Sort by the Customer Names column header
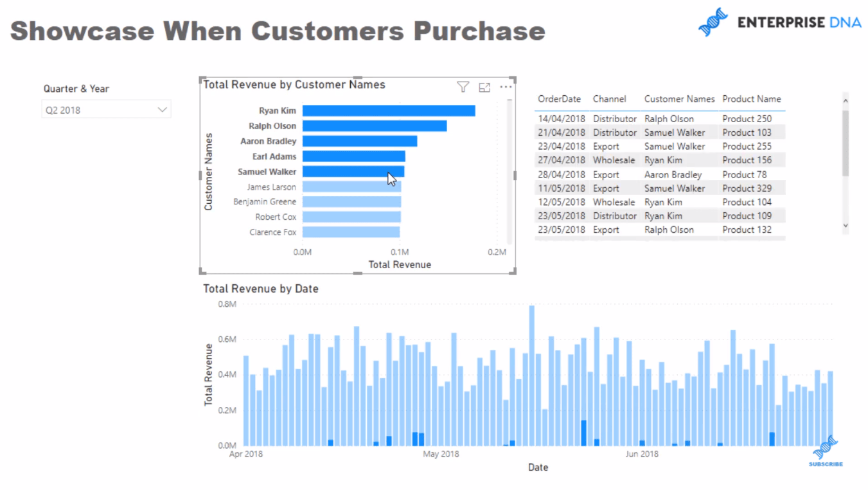Image resolution: width=868 pixels, height=490 pixels. pyautogui.click(x=680, y=99)
